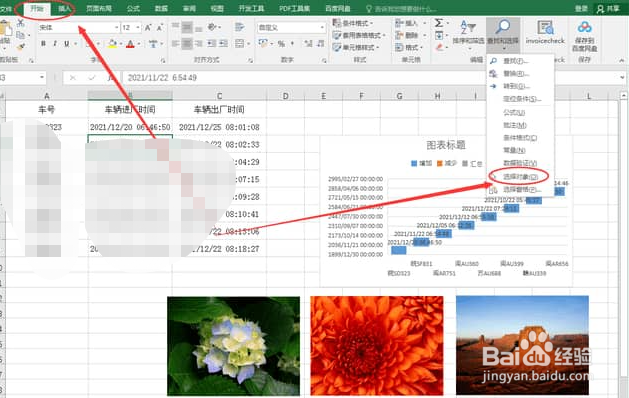Viewport: 629px width, 398px height.
Task: Toggle center horizontal alignment
Action: [x=187, y=43]
